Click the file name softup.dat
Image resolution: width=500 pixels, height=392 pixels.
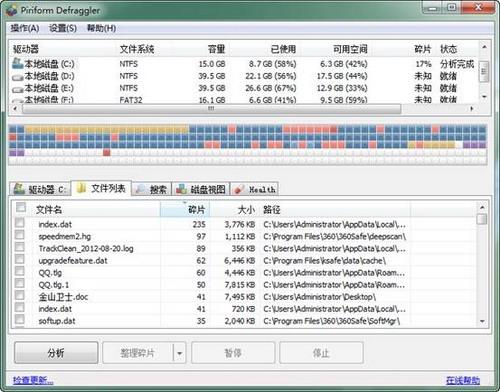click(x=57, y=321)
